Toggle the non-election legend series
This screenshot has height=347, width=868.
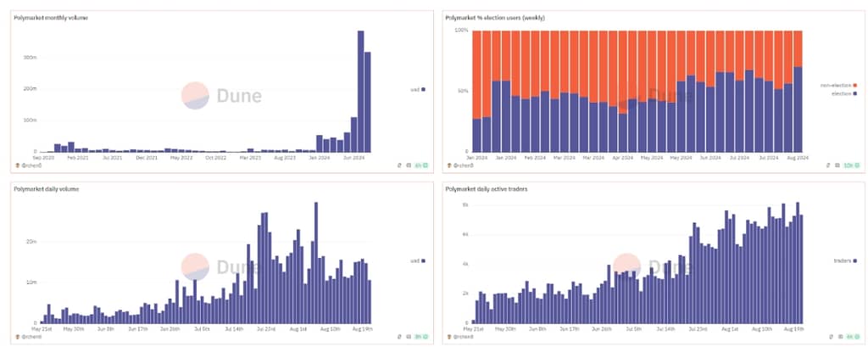(x=838, y=86)
